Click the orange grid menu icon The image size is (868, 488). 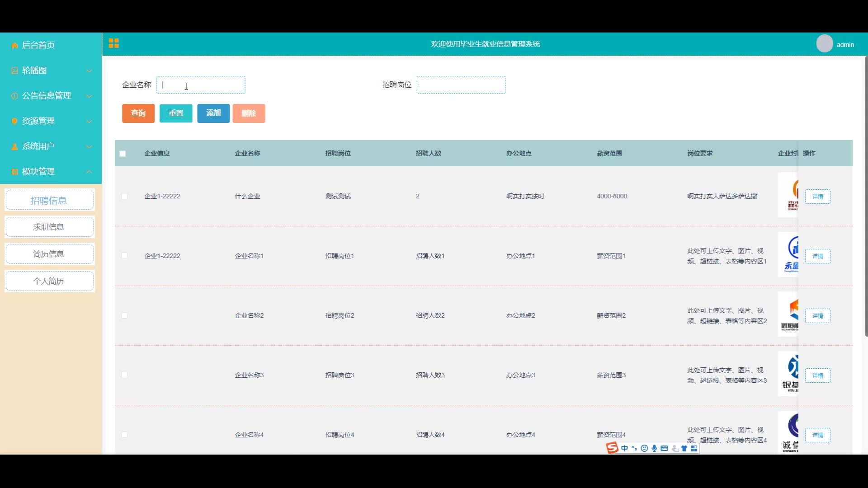click(113, 43)
